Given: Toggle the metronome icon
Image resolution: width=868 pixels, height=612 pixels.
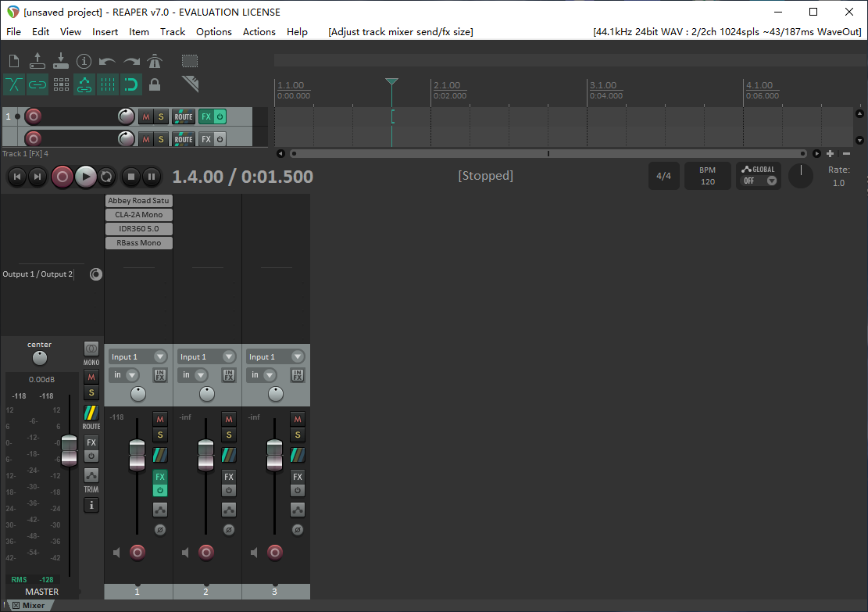Looking at the screenshot, I should click(155, 61).
